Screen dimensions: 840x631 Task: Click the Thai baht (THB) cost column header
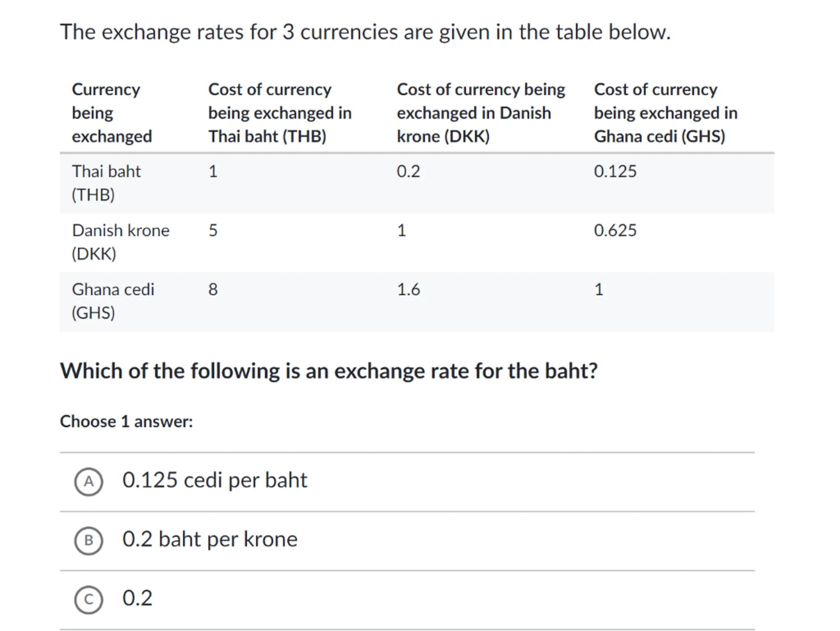(x=280, y=113)
